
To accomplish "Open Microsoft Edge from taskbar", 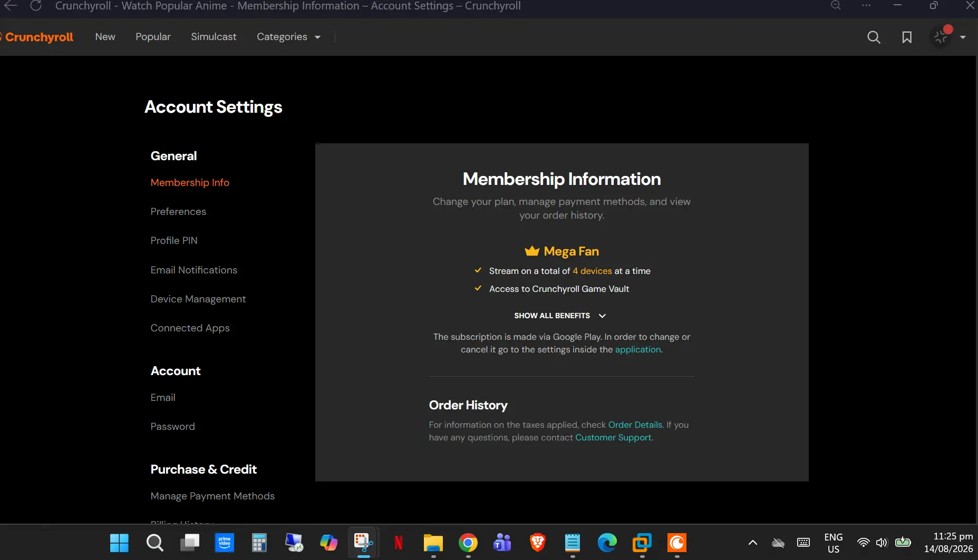I will pyautogui.click(x=607, y=543).
